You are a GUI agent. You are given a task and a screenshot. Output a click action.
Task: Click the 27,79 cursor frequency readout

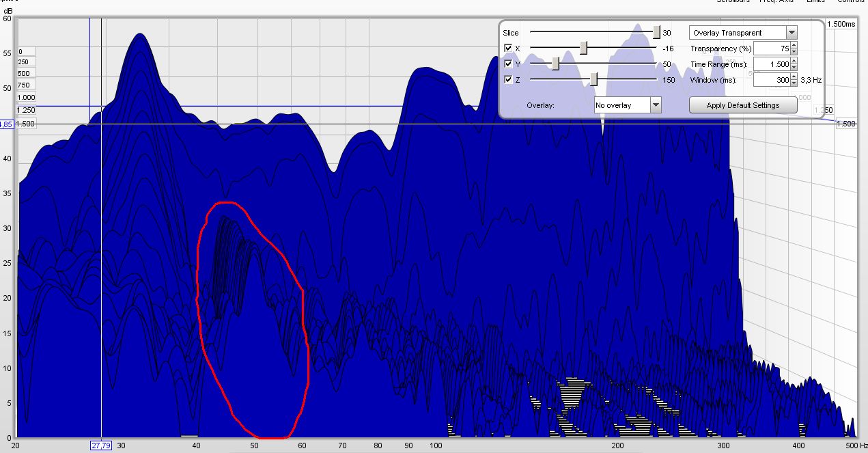100,445
